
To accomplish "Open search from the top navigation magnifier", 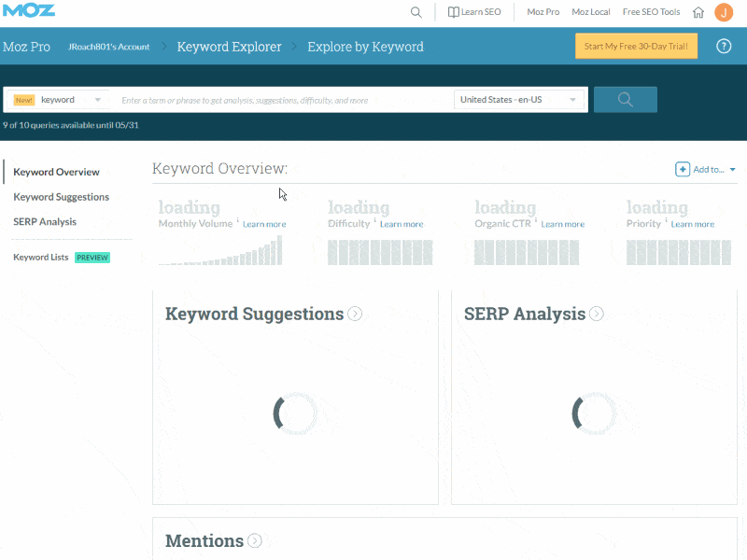I will tap(416, 12).
